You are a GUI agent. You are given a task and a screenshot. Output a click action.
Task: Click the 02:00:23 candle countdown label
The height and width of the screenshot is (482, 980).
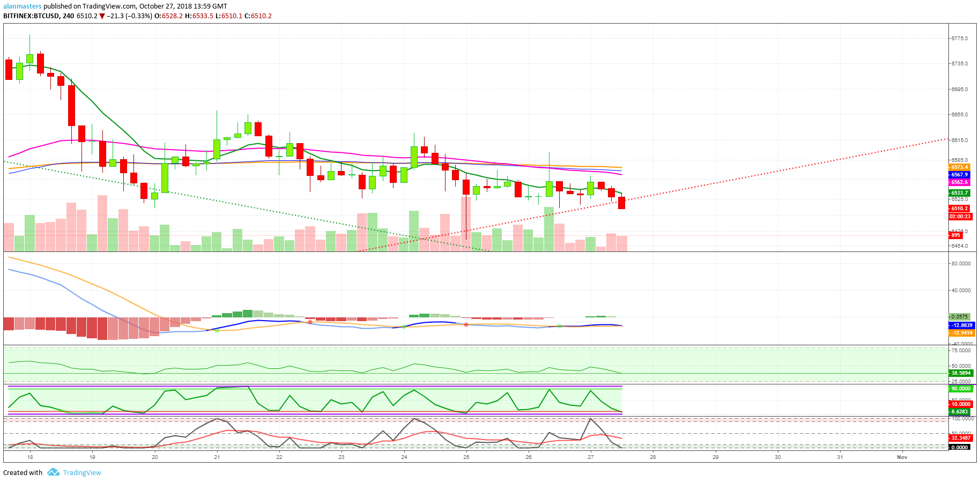point(960,217)
